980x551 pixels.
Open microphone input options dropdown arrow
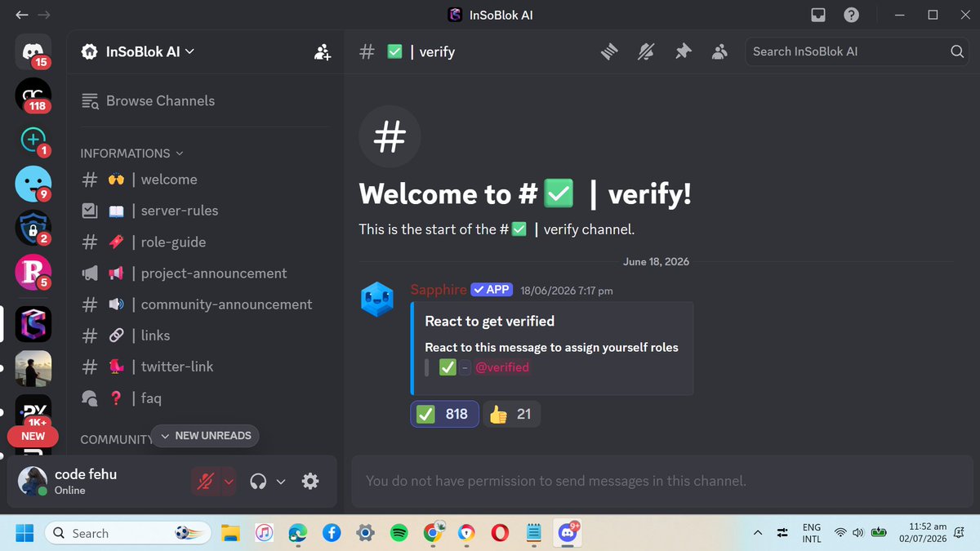[x=229, y=482]
